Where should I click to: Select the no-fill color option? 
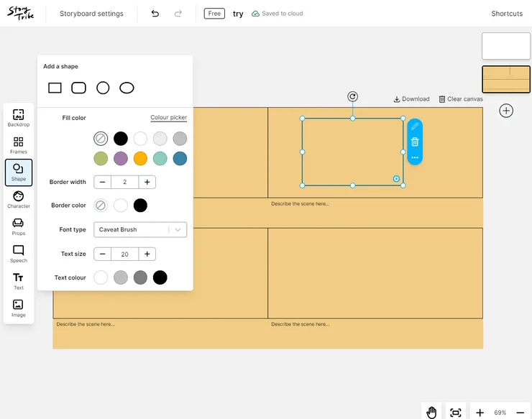pos(101,139)
